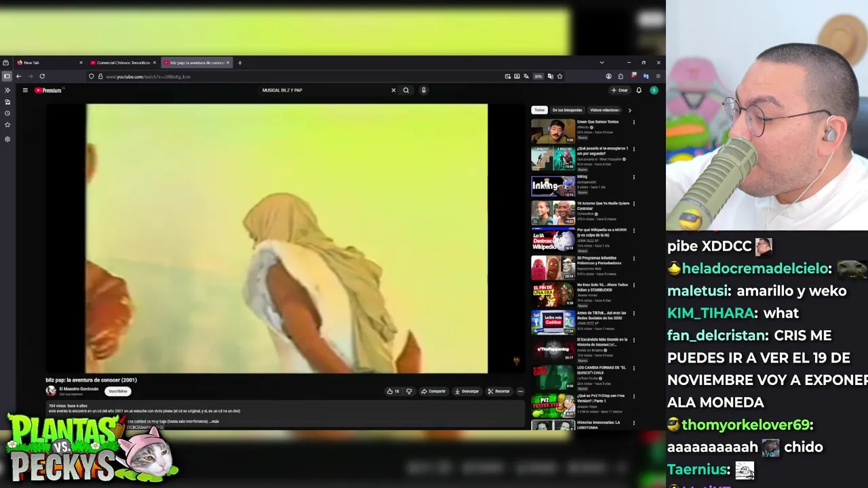Bookmark this page with the star icon
Image resolution: width=868 pixels, height=488 pixels.
pyautogui.click(x=559, y=77)
